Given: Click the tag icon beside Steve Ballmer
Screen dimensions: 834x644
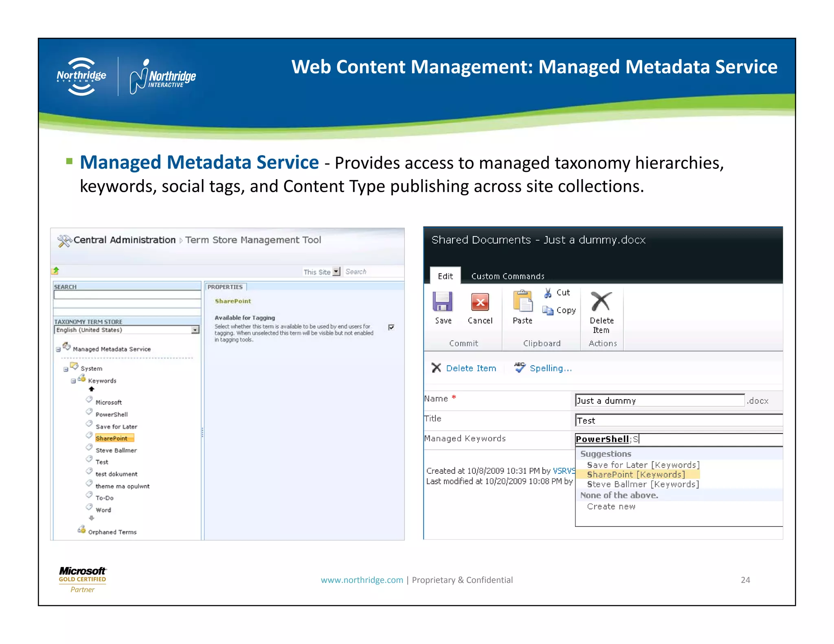Looking at the screenshot, I should [x=89, y=447].
